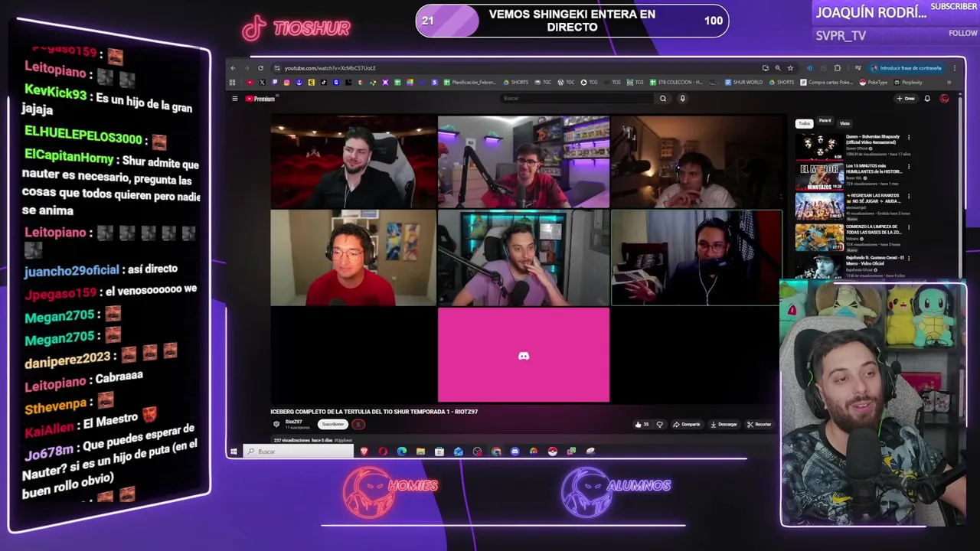The image size is (980, 551).
Task: Open the apps grid in bookmarks bar
Action: pos(232,82)
